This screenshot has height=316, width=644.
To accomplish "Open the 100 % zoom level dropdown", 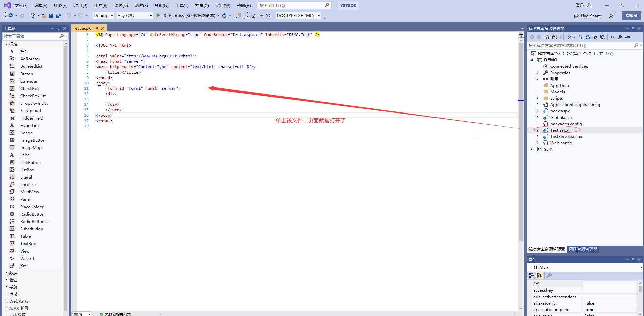I will click(89, 314).
